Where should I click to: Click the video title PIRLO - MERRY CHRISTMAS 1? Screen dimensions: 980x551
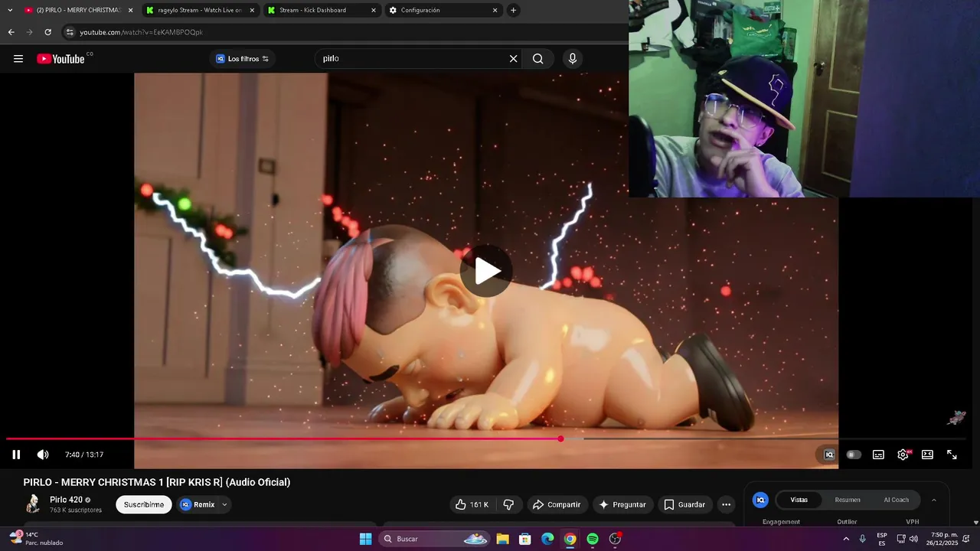tap(157, 482)
